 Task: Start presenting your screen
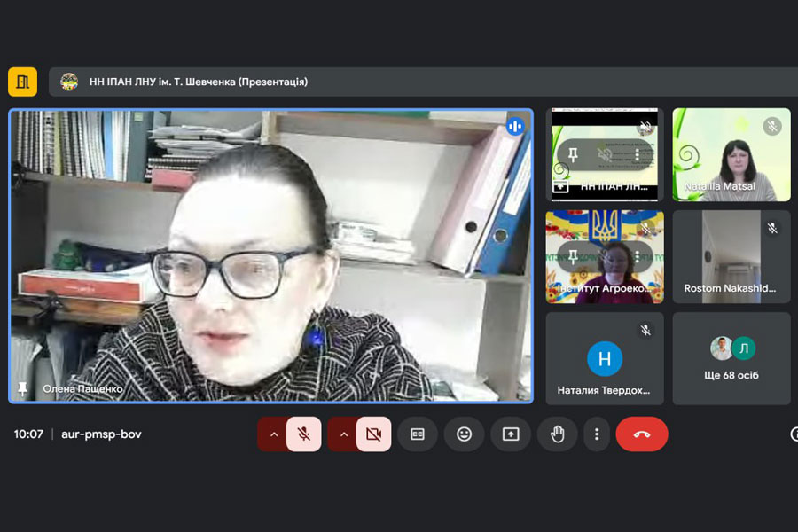[x=511, y=434]
